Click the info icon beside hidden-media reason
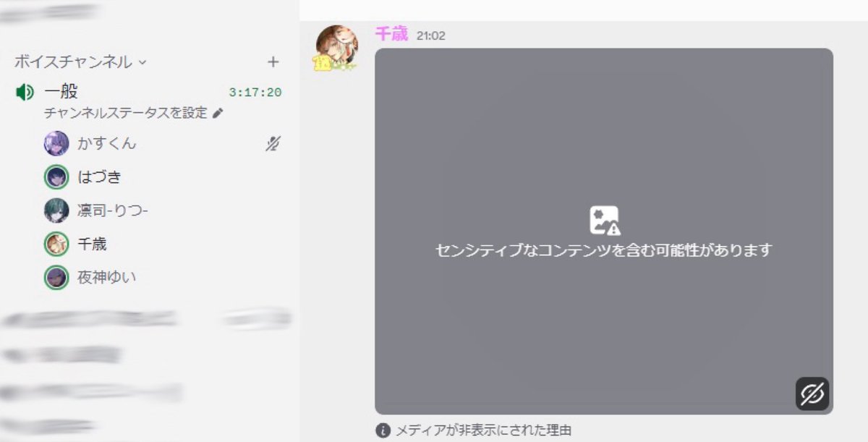 click(383, 430)
